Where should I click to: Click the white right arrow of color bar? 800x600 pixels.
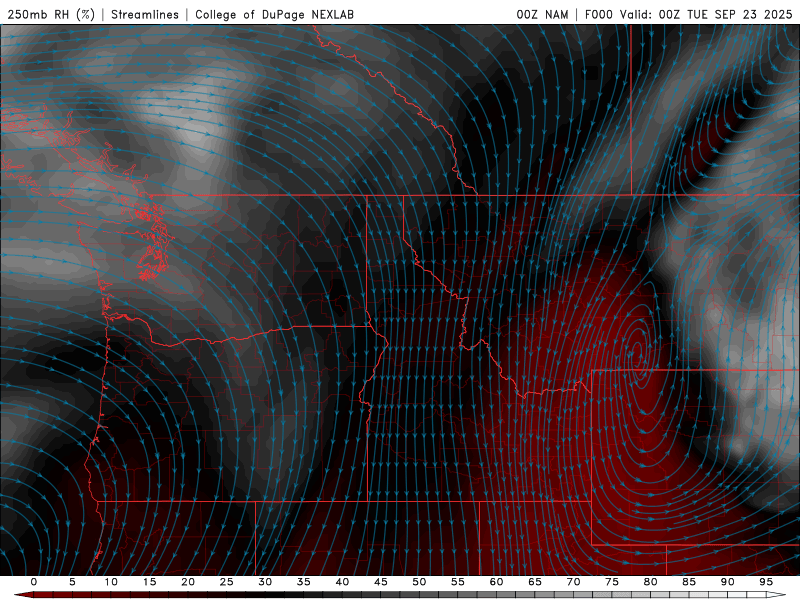(777, 595)
